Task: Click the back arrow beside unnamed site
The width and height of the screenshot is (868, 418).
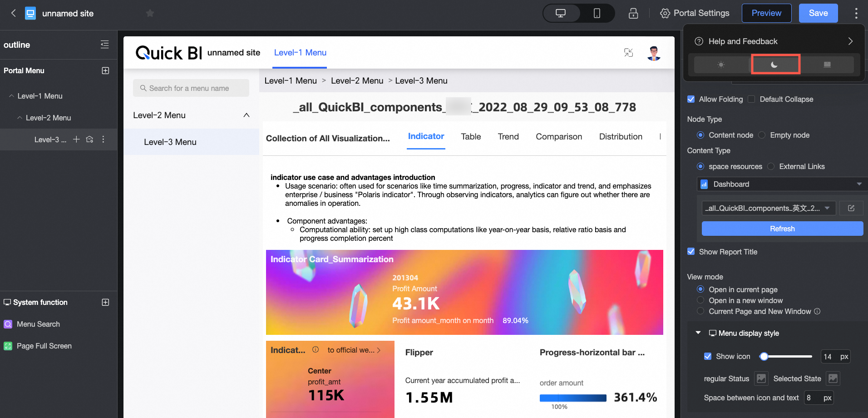Action: coord(14,13)
